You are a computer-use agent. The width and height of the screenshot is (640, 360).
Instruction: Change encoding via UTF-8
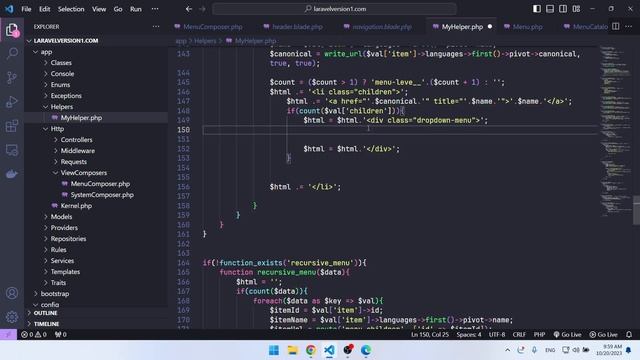pyautogui.click(x=497, y=335)
